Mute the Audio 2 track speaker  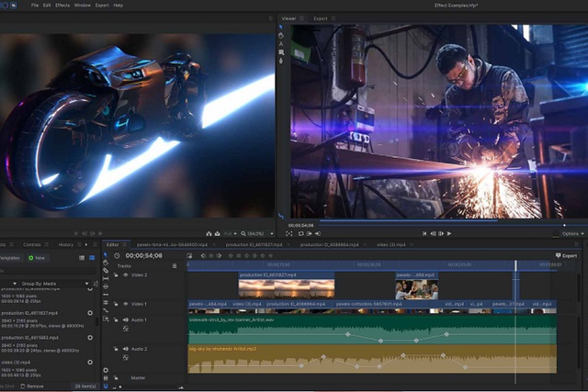coord(126,349)
